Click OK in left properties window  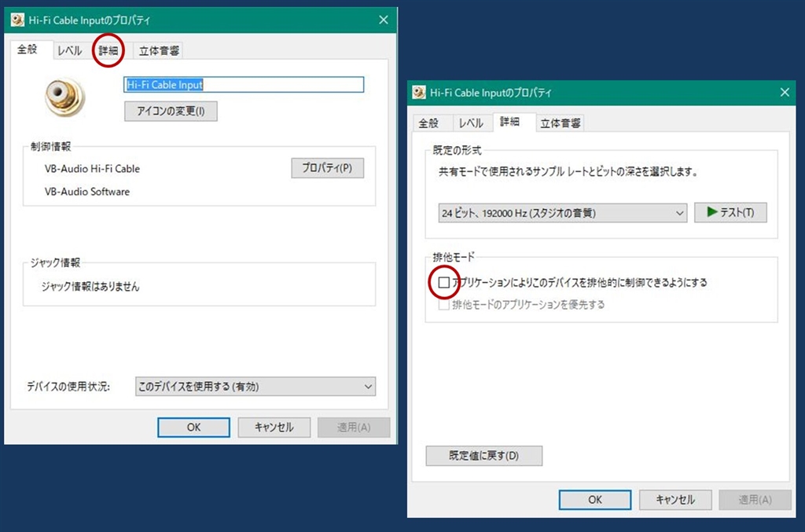click(x=193, y=427)
